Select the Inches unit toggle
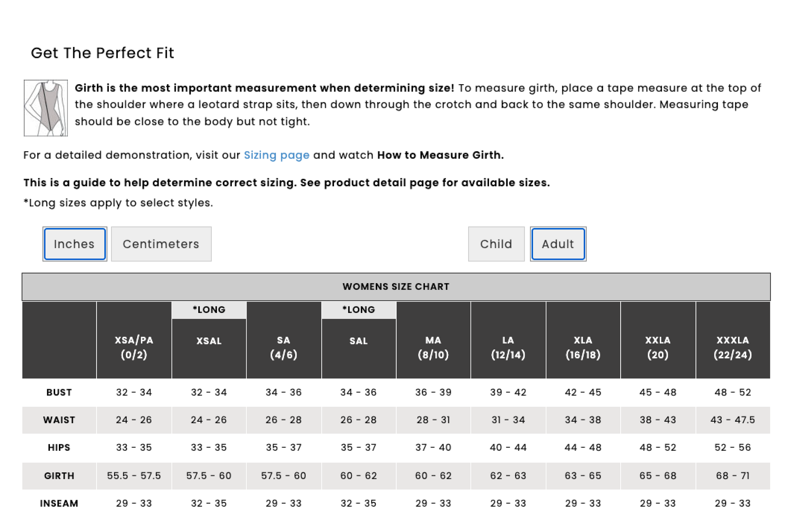785x532 pixels. click(x=75, y=244)
